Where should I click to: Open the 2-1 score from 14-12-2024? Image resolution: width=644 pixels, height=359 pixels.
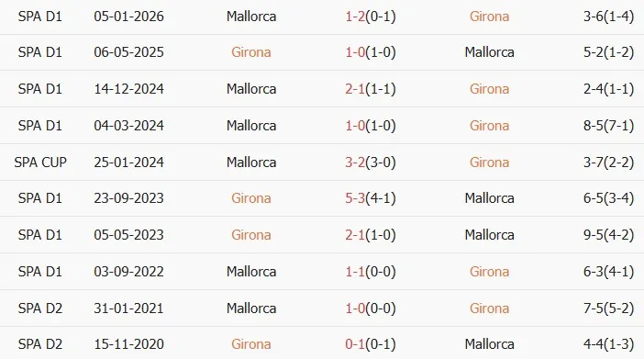[x=355, y=89]
